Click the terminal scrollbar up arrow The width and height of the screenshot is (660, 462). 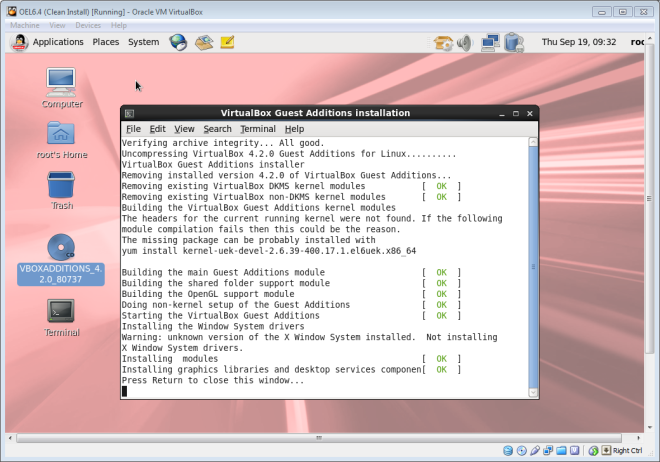coord(533,142)
